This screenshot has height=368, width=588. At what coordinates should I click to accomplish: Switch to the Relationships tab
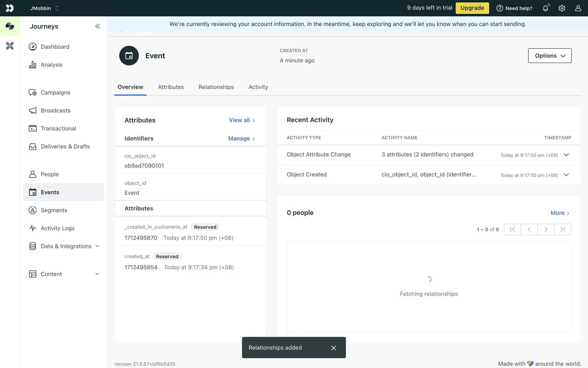[x=216, y=87]
